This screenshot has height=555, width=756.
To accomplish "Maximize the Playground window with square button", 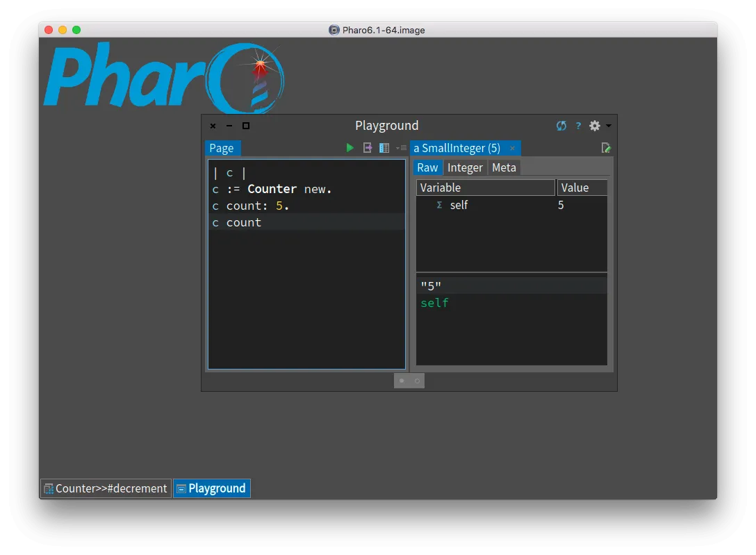I will point(246,126).
